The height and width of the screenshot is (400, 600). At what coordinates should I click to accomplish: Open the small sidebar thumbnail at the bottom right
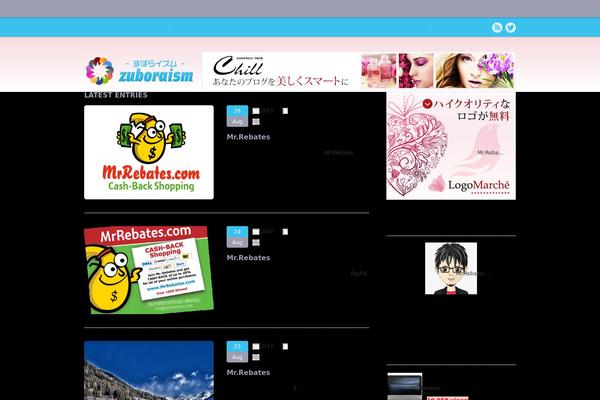(405, 387)
